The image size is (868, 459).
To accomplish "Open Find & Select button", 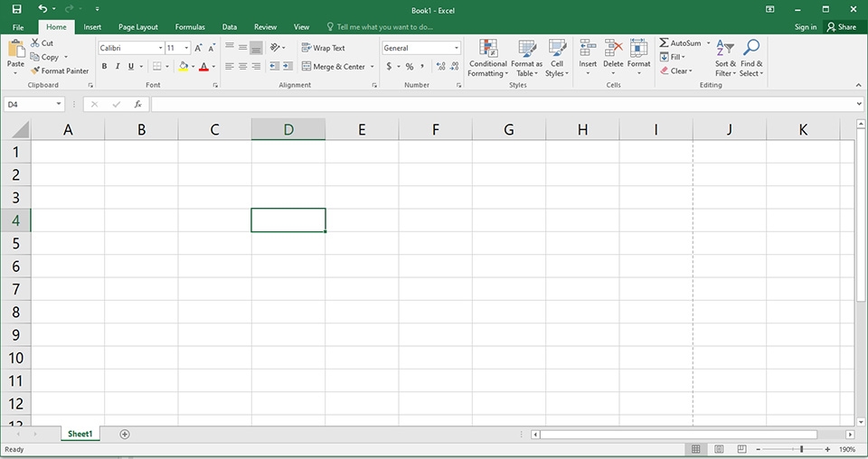I will click(x=751, y=58).
